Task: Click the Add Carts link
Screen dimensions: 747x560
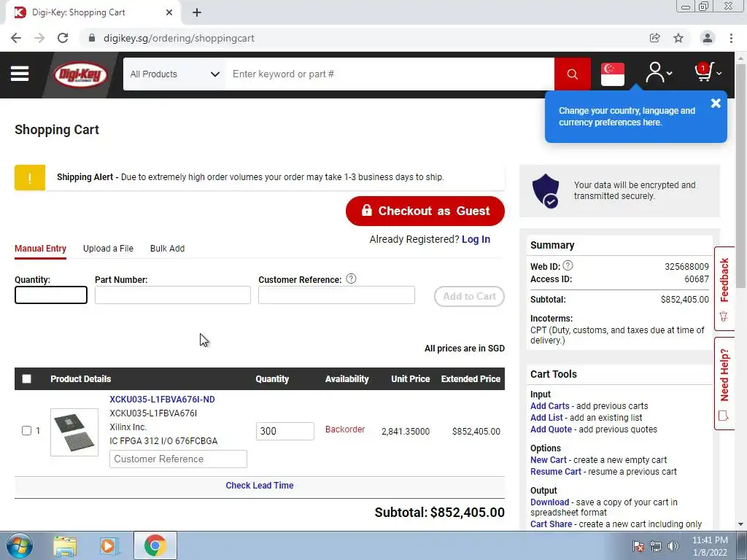Action: point(550,405)
